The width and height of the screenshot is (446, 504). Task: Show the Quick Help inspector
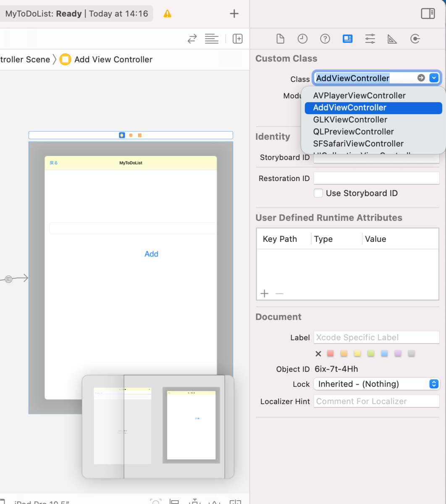[x=325, y=39]
